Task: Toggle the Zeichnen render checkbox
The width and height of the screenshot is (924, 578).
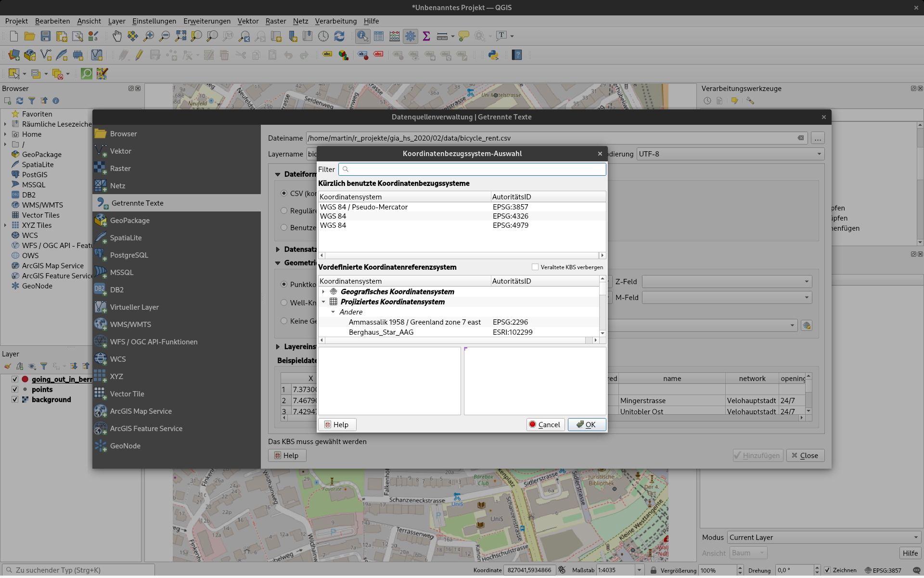Action: pos(827,570)
